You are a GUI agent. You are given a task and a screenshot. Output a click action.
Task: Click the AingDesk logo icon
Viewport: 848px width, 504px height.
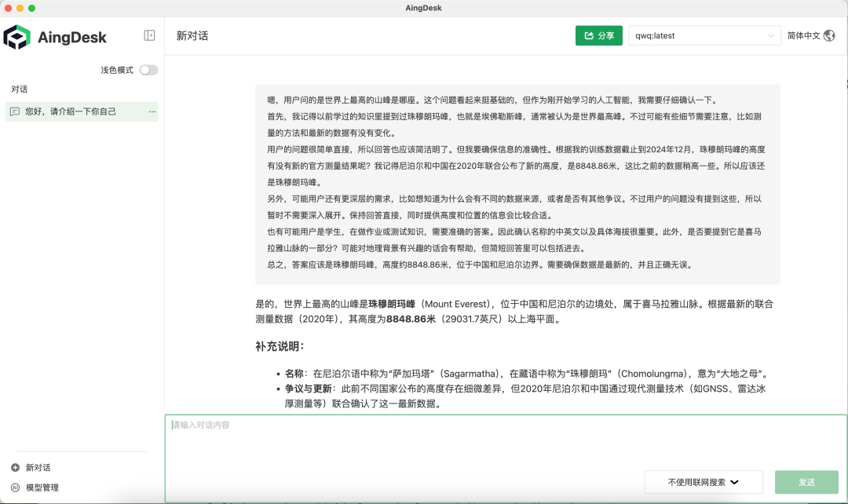[16, 38]
